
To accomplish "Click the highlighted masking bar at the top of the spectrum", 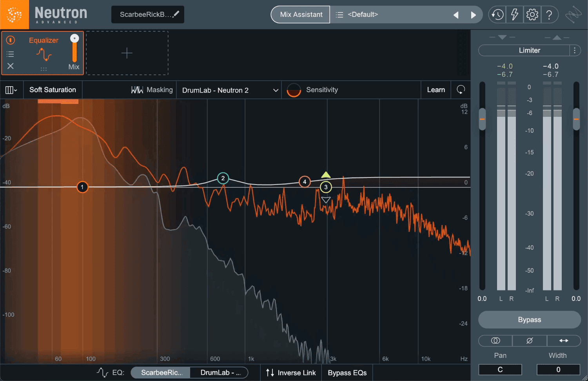I will 58,102.
